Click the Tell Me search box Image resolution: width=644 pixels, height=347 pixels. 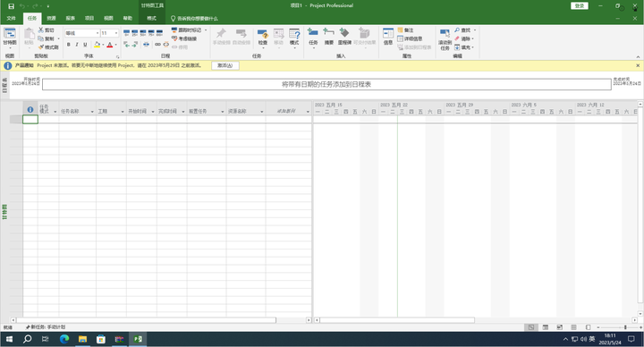click(x=194, y=19)
